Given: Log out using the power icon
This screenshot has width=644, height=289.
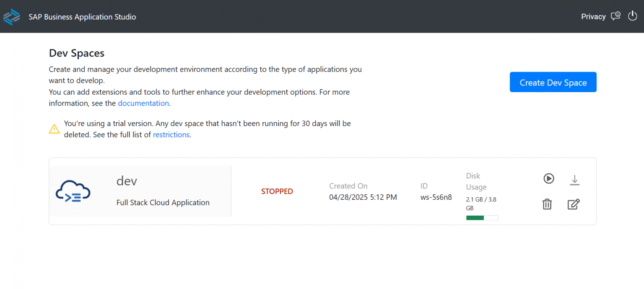Looking at the screenshot, I should pyautogui.click(x=632, y=16).
